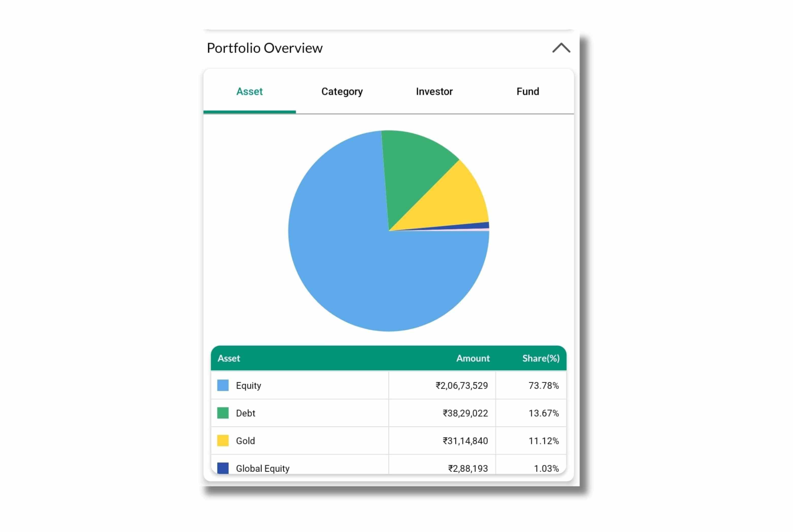Click the Gold yellow color swatch

tap(223, 441)
